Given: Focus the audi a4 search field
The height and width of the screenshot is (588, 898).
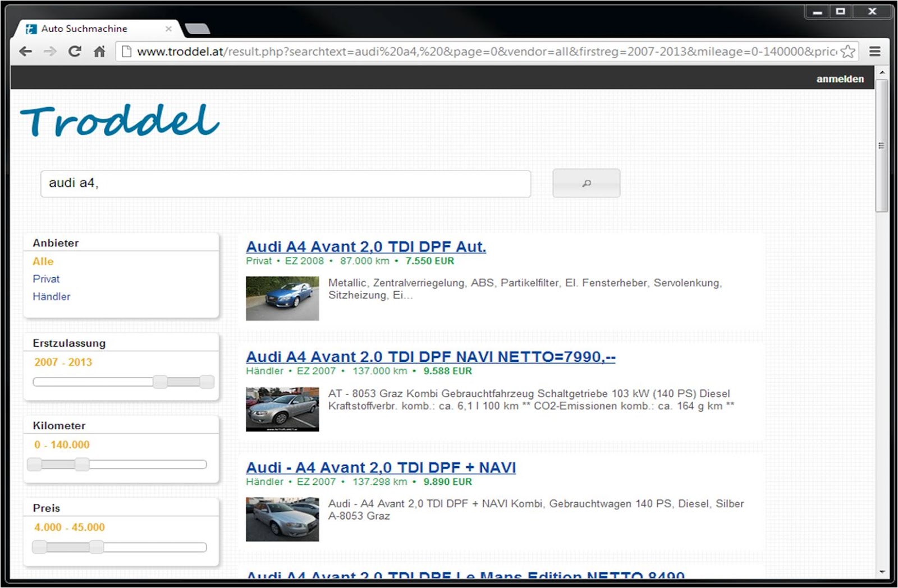Looking at the screenshot, I should click(x=286, y=183).
